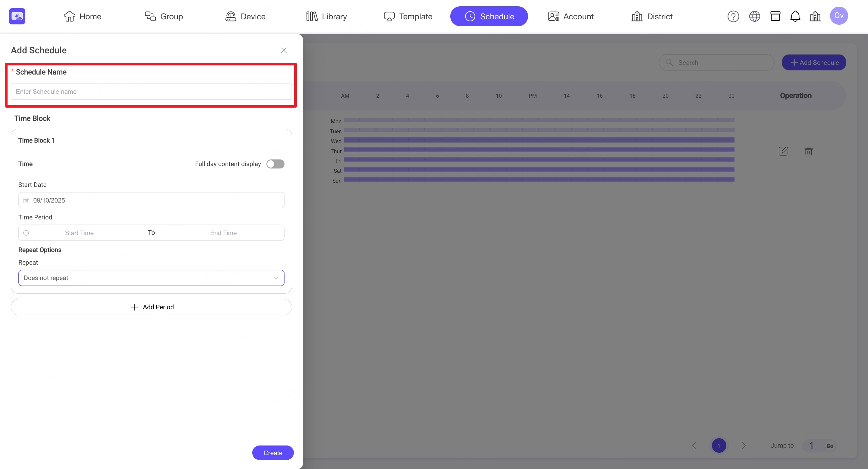
Task: Click the notification bell icon
Action: pyautogui.click(x=795, y=16)
